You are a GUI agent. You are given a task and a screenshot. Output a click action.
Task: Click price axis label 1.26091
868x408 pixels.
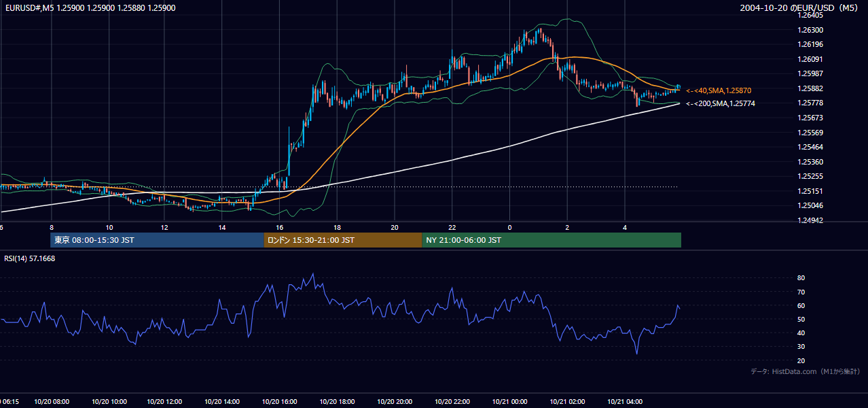coord(810,59)
